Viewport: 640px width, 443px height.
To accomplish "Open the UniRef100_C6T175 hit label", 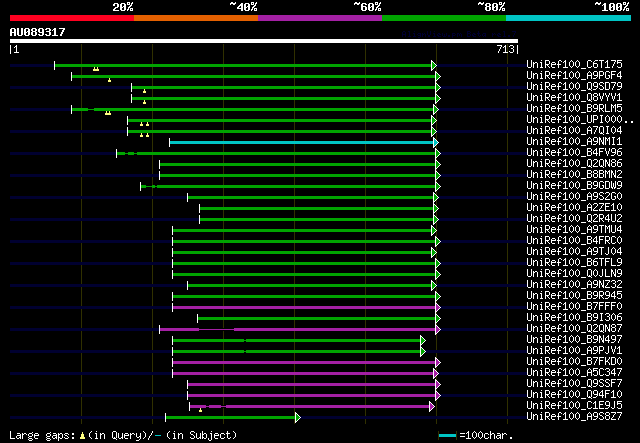I will pyautogui.click(x=574, y=64).
